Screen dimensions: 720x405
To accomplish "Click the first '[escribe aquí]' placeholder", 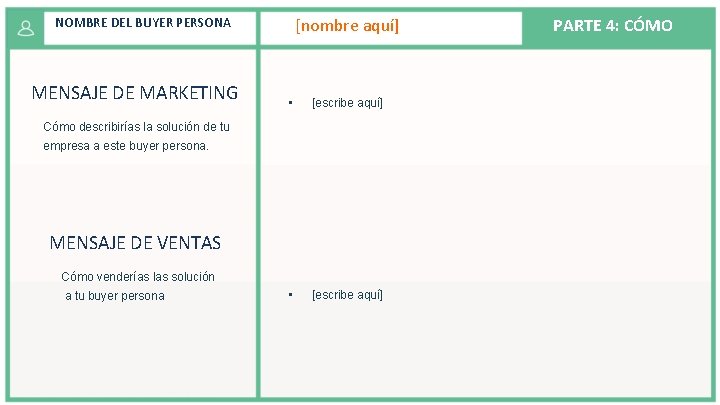I will [x=347, y=102].
